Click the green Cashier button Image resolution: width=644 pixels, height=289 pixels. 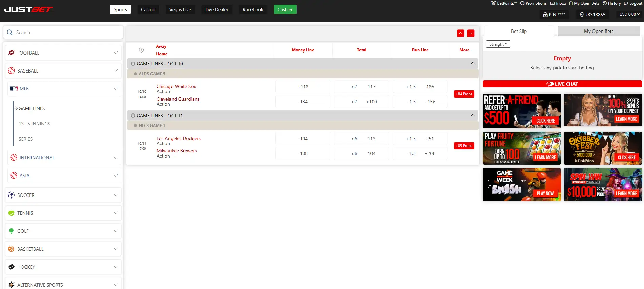tap(285, 9)
